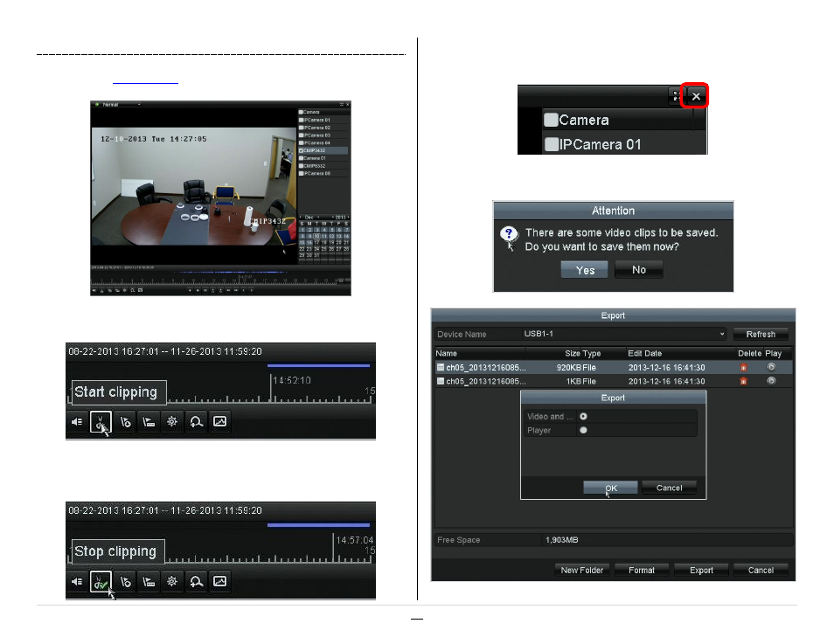Viewport: 834px width, 644px height.
Task: Click blue recording bar above Start clipping timeline
Action: [x=318, y=365]
